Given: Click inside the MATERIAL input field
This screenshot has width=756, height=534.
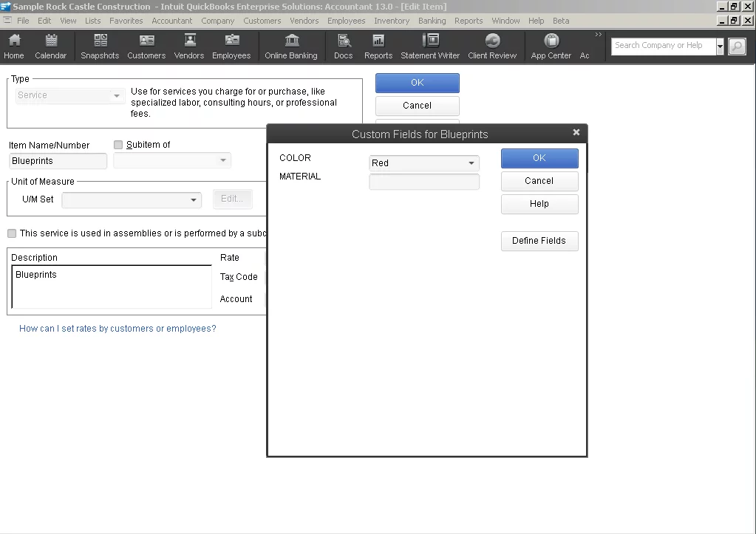Looking at the screenshot, I should coord(423,181).
